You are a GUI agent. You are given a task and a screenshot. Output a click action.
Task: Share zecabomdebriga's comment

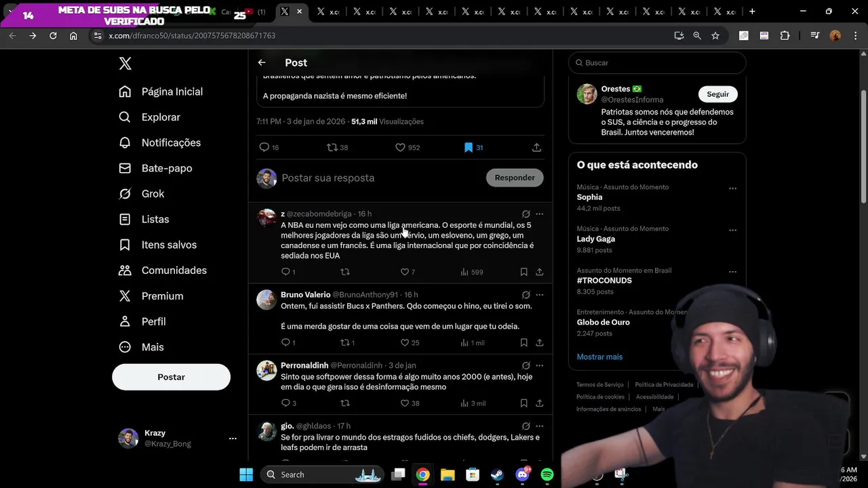pyautogui.click(x=539, y=272)
